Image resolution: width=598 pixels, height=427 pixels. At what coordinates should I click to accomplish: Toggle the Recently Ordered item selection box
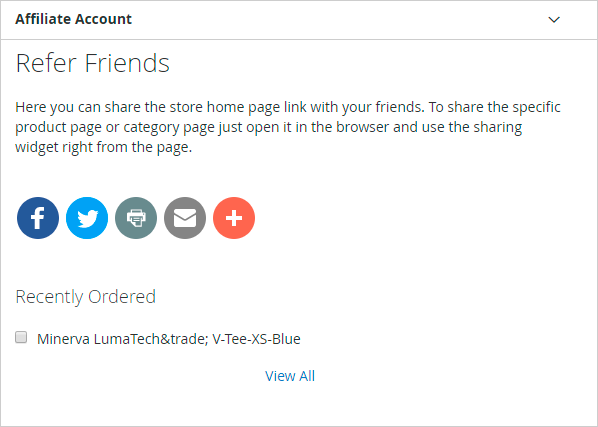[21, 337]
